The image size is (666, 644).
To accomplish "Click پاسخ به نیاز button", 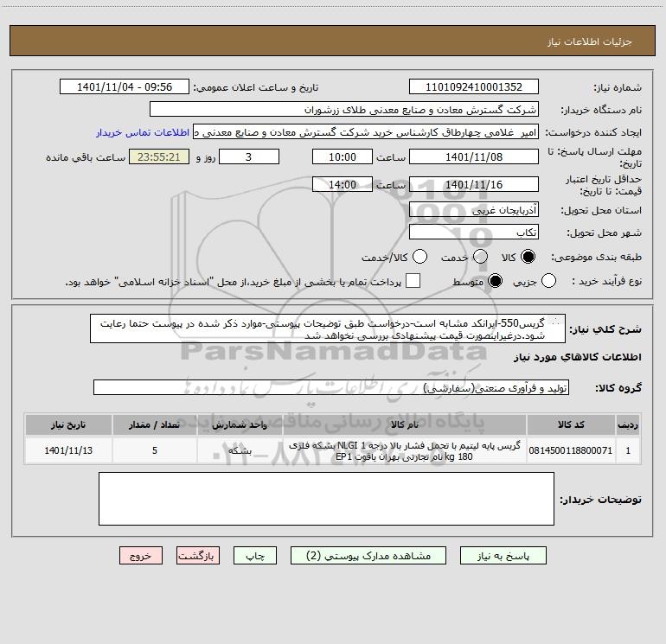I will point(503,556).
